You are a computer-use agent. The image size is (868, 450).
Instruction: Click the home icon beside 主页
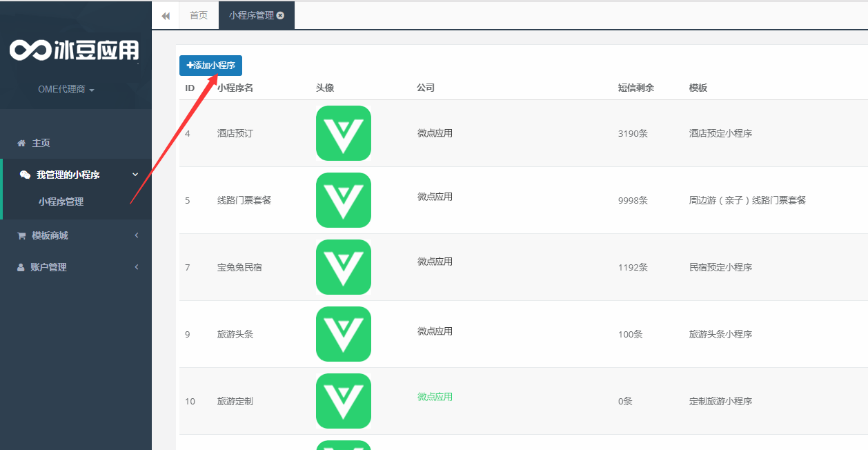(x=21, y=143)
